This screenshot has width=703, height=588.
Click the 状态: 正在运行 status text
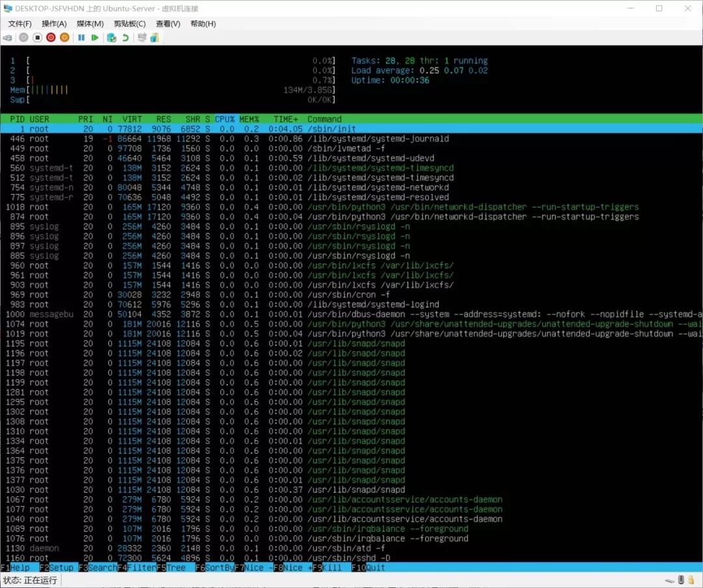point(30,580)
